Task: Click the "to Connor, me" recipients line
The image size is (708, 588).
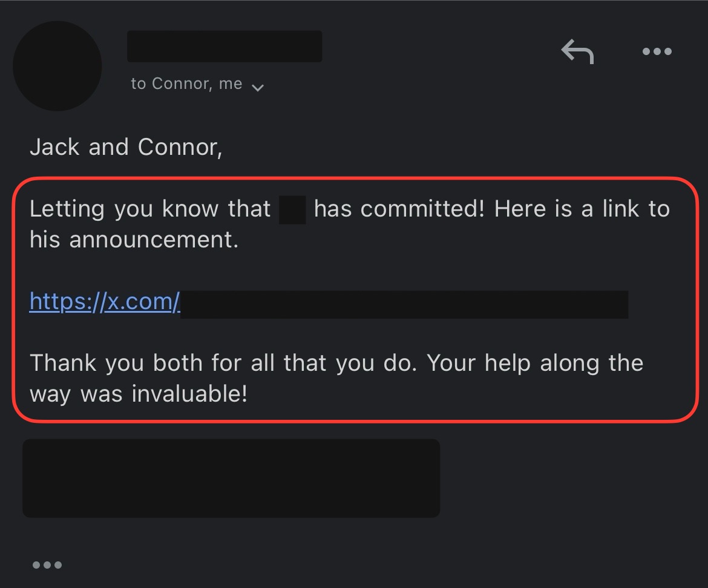Action: (x=186, y=84)
